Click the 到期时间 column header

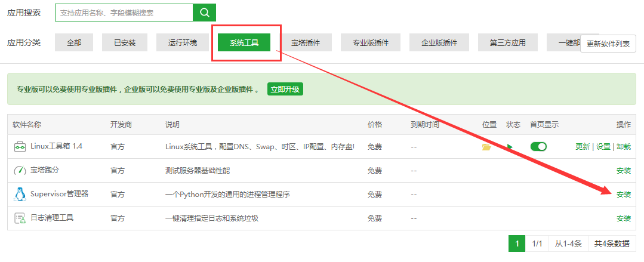425,124
